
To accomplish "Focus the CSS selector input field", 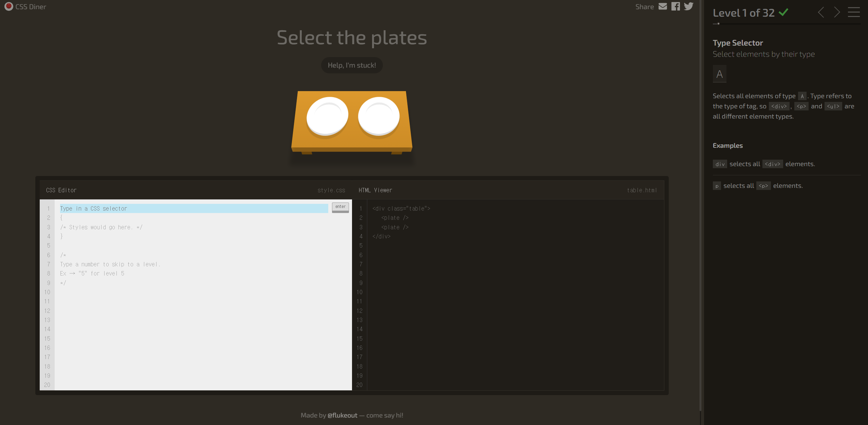I will coord(194,208).
